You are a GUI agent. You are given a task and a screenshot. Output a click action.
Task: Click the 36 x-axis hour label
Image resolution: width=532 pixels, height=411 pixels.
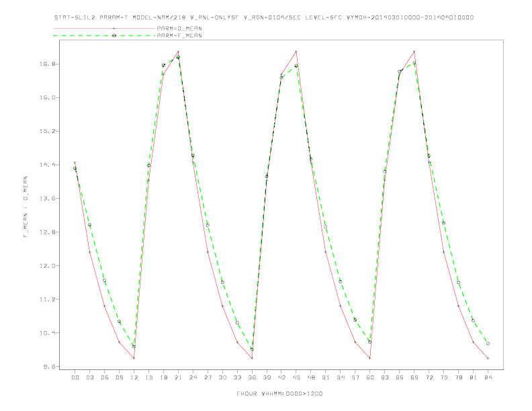[252, 377]
